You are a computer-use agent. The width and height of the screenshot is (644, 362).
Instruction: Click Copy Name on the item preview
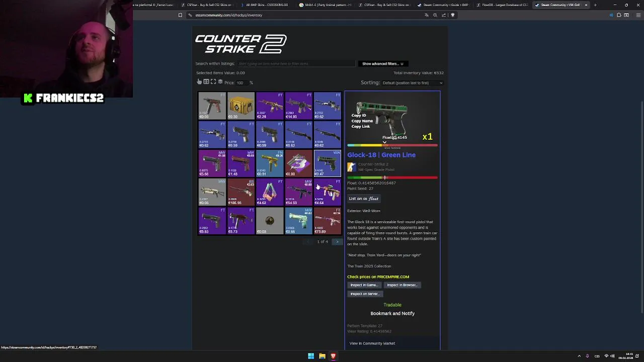pyautogui.click(x=362, y=121)
